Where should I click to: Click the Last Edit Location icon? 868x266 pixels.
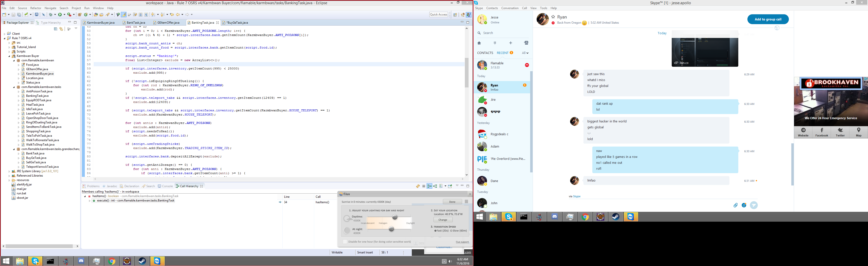[x=172, y=15]
